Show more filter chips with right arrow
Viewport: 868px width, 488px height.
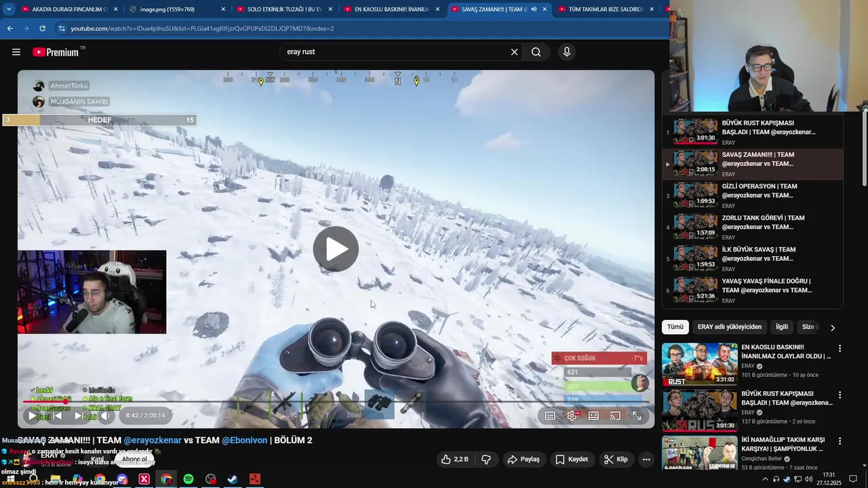point(833,327)
